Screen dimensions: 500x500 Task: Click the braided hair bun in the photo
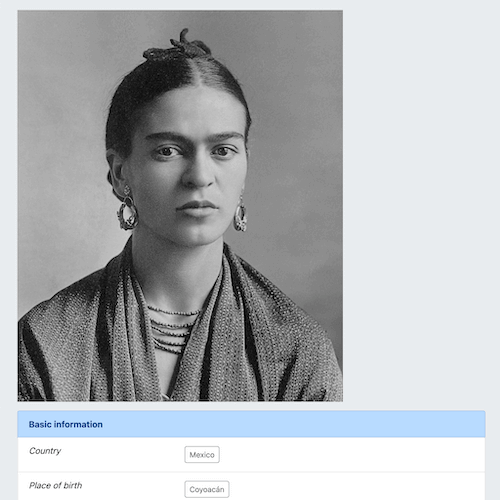[x=178, y=48]
